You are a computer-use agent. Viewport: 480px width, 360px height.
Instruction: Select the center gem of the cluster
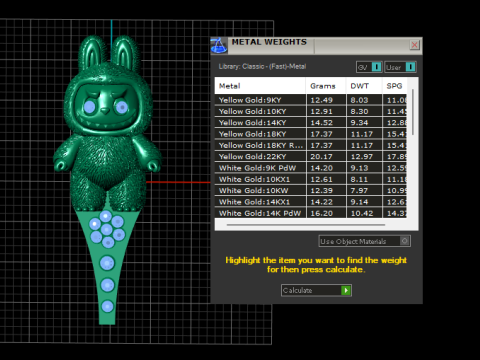click(x=107, y=229)
